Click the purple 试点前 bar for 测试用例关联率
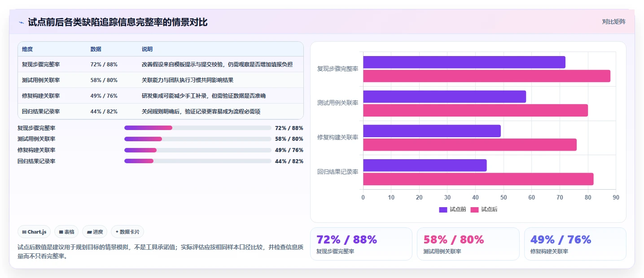 point(444,96)
